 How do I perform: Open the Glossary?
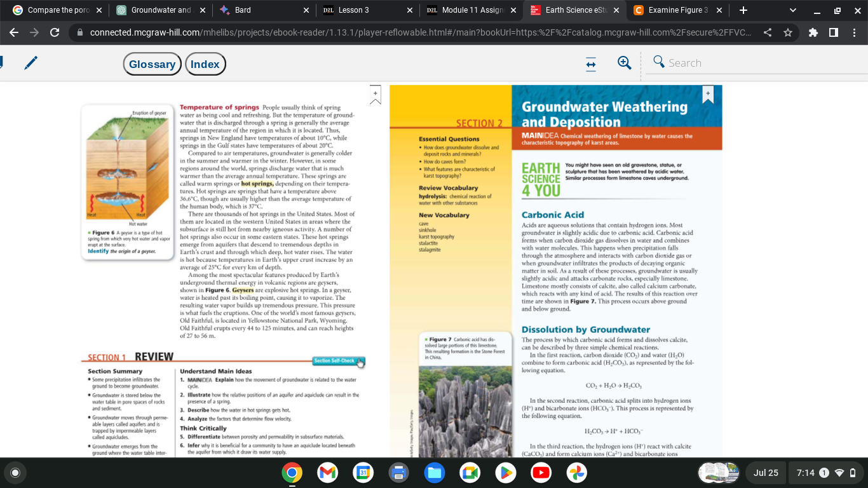coord(152,64)
